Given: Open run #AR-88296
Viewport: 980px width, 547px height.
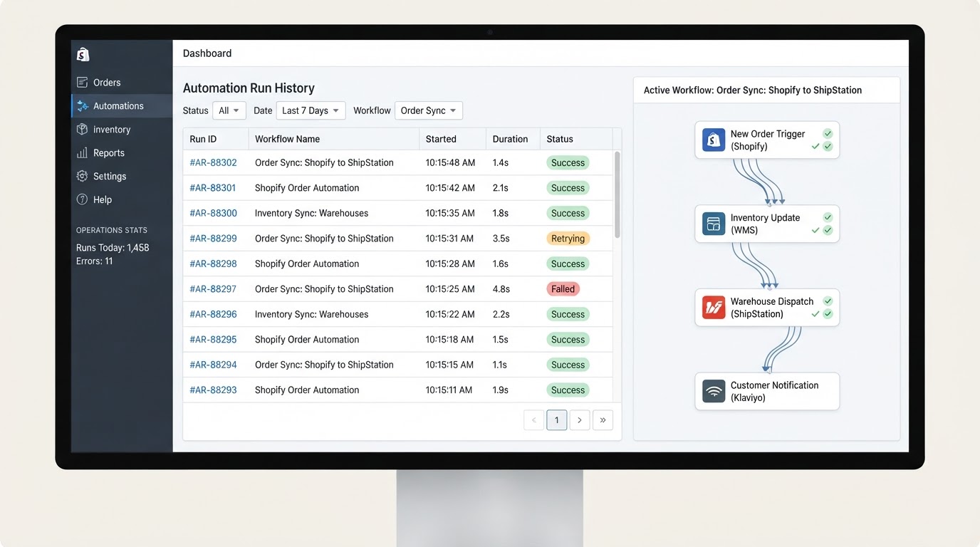Looking at the screenshot, I should click(213, 314).
